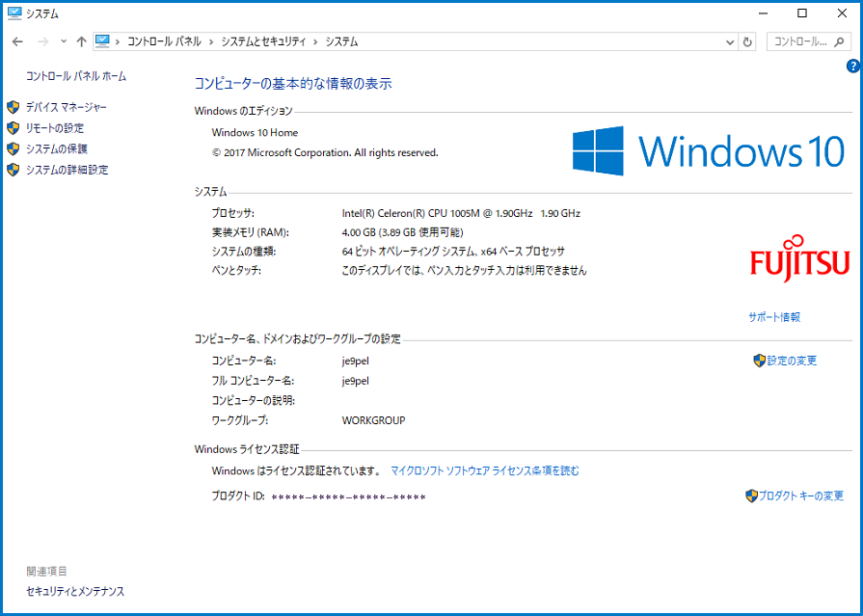The height and width of the screenshot is (616, 863).
Task: Open コントロール パネル ホーム link
Action: tap(76, 76)
